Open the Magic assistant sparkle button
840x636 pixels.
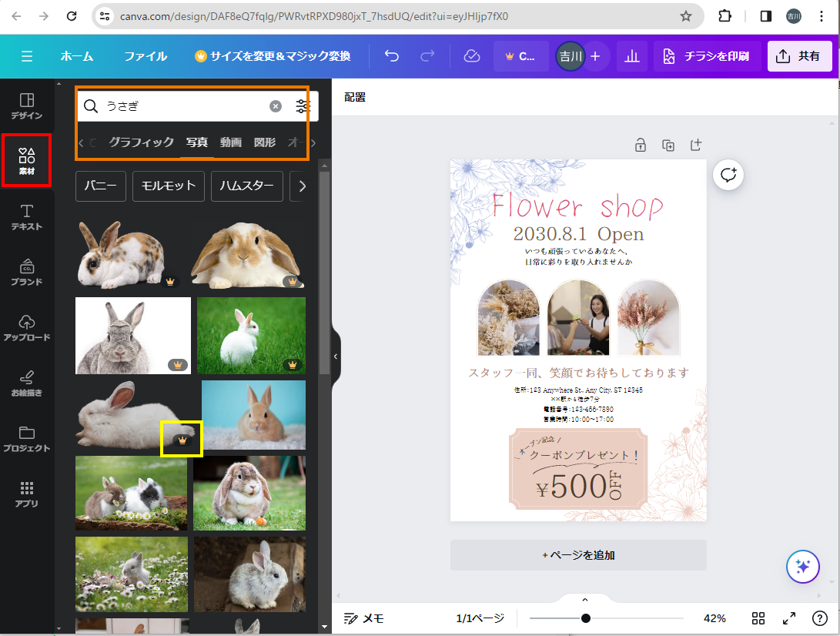802,567
